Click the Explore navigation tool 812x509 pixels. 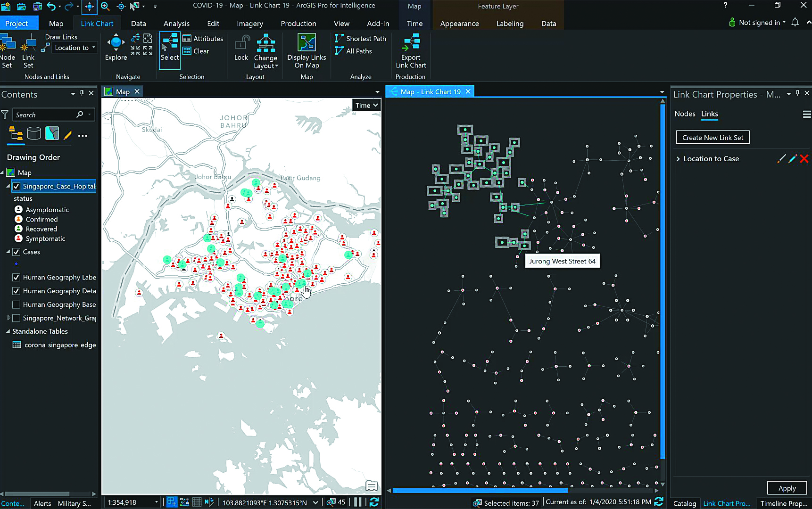(116, 48)
